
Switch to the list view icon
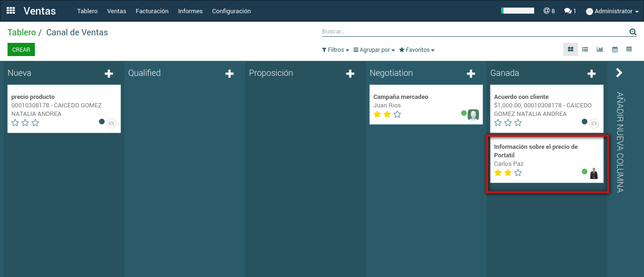[585, 49]
